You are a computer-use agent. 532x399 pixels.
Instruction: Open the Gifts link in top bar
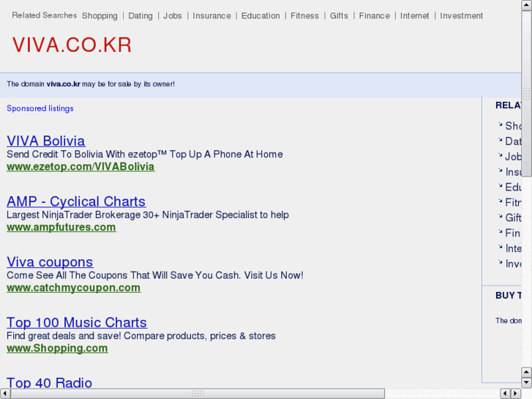(339, 16)
